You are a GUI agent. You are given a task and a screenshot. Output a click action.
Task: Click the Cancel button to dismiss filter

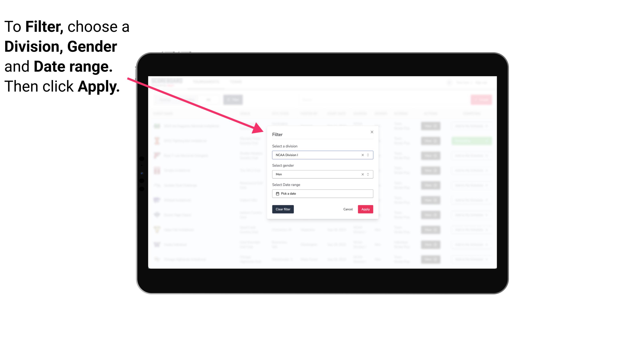348,209
